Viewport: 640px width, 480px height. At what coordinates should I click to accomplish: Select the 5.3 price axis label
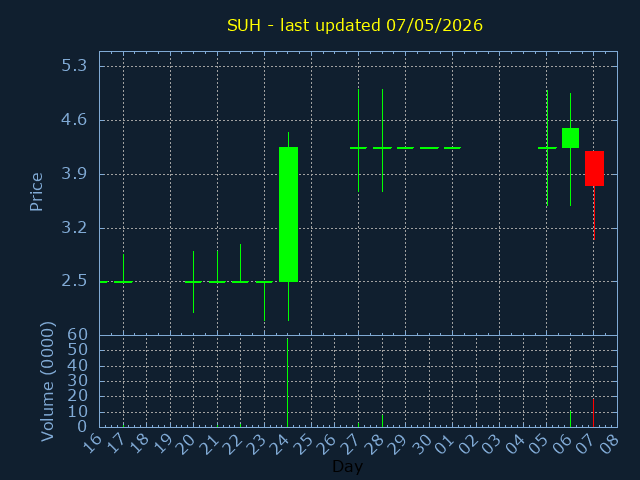pyautogui.click(x=74, y=65)
